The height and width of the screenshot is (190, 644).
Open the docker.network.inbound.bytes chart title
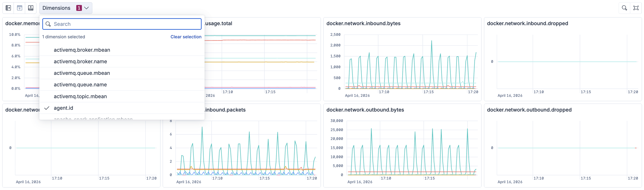click(363, 23)
